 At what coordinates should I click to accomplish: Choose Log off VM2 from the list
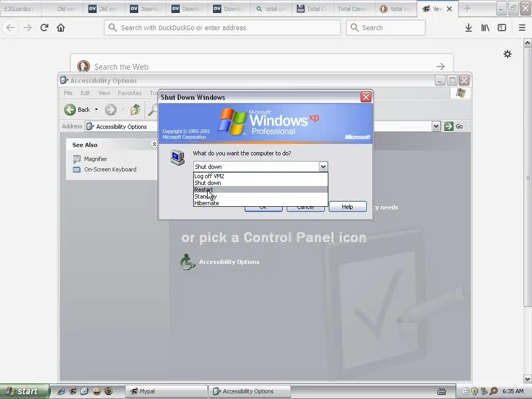[x=261, y=176]
